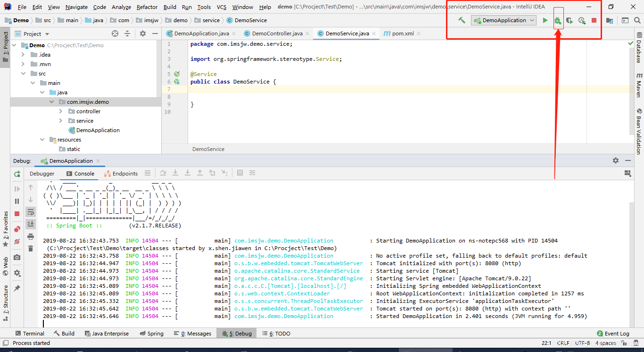Stop the session in the Debug sidebar
The width and height of the screenshot is (644, 352).
[x=17, y=214]
